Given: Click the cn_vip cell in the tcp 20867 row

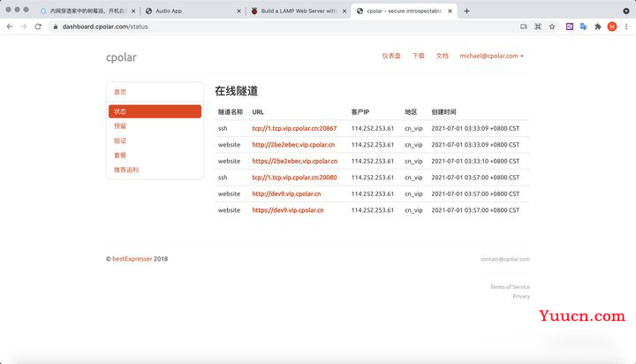Looking at the screenshot, I should tap(413, 128).
